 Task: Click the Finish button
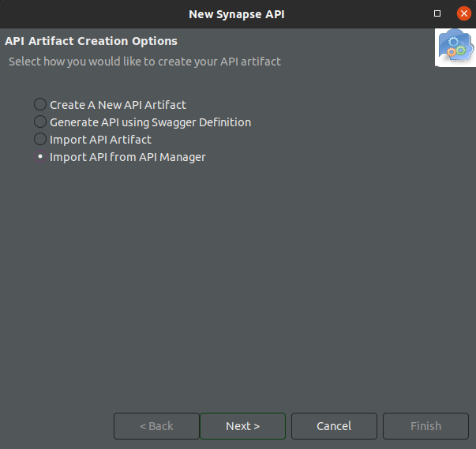click(425, 426)
